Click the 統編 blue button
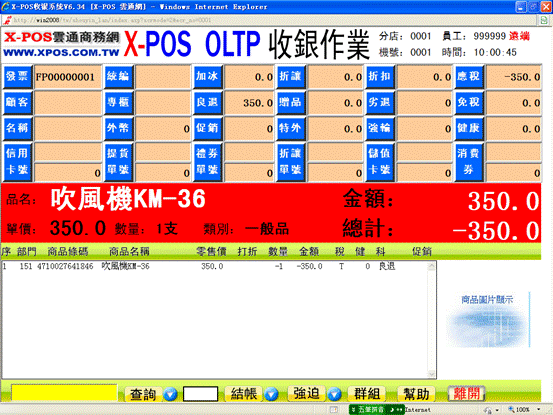This screenshot has height=415, width=553. click(x=118, y=76)
